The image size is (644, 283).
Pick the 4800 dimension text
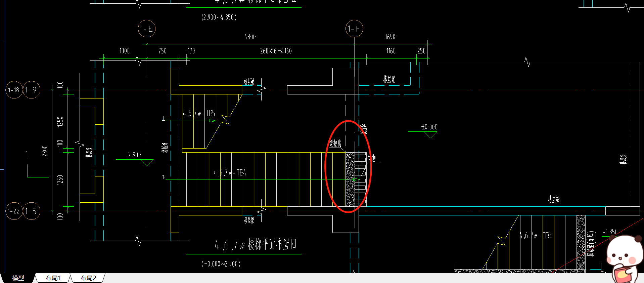tap(250, 37)
